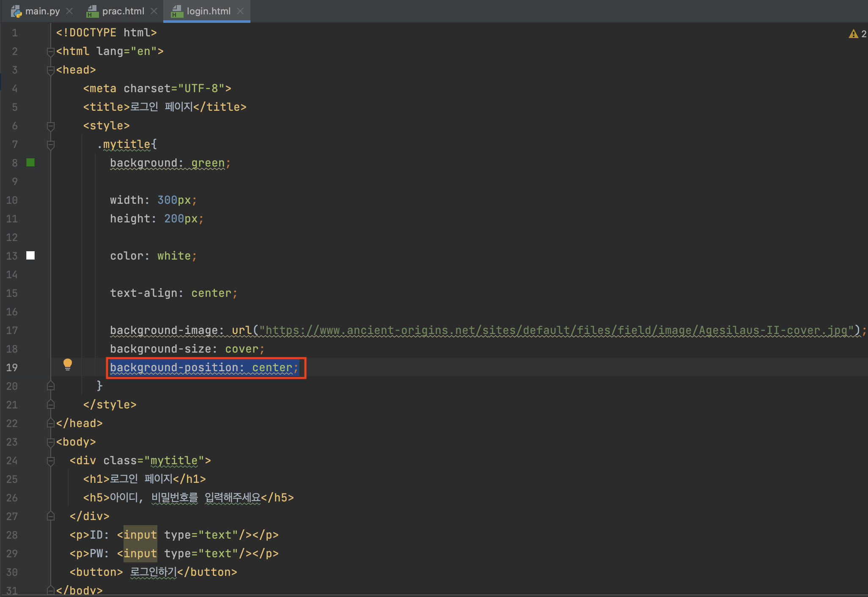Click the main.py Python file icon
The image size is (868, 597).
(x=16, y=11)
